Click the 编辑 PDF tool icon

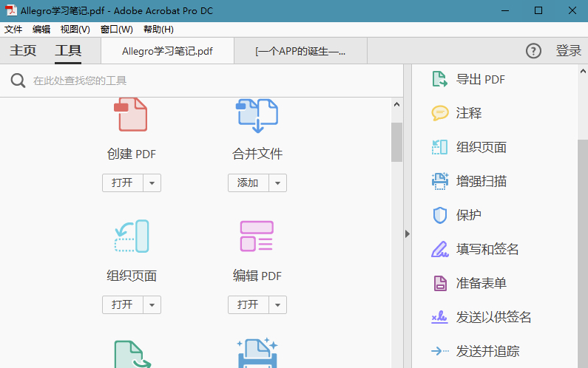click(257, 236)
